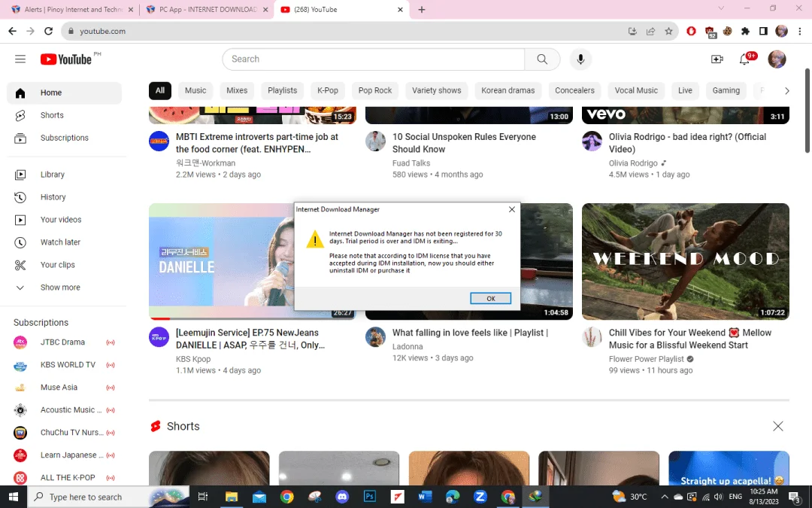The image size is (812, 508).
Task: Open the Mail app from taskbar
Action: (x=259, y=497)
